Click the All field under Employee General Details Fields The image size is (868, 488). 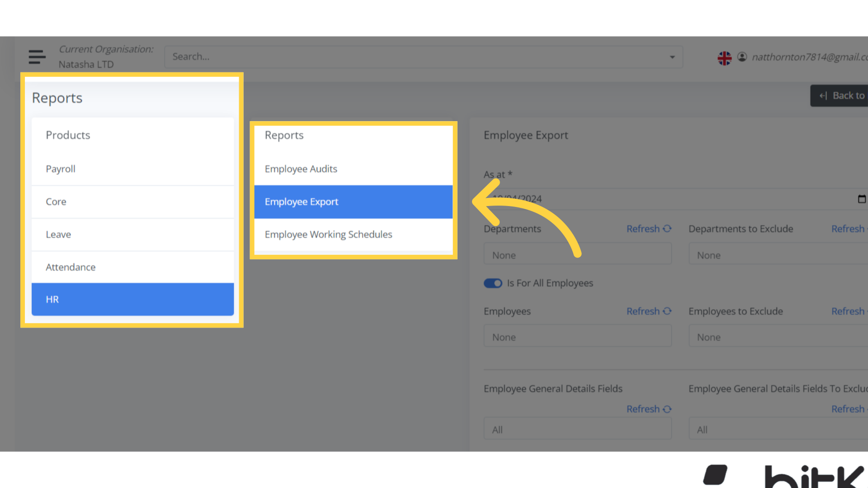click(x=577, y=428)
